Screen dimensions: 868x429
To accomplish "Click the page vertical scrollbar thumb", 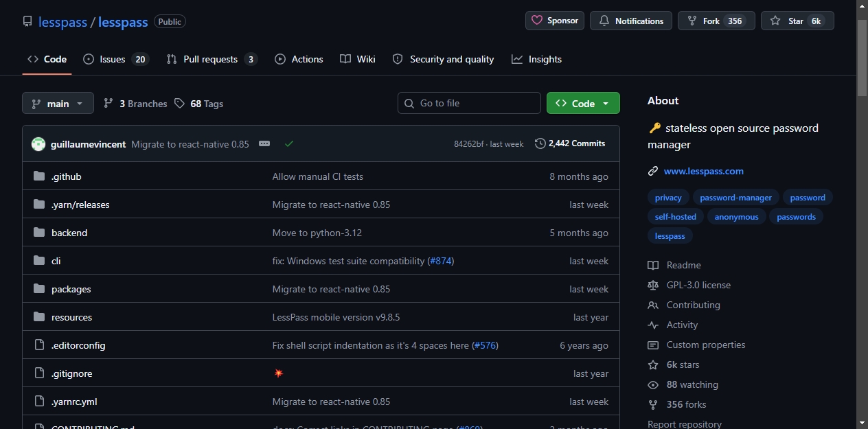I will point(863,58).
